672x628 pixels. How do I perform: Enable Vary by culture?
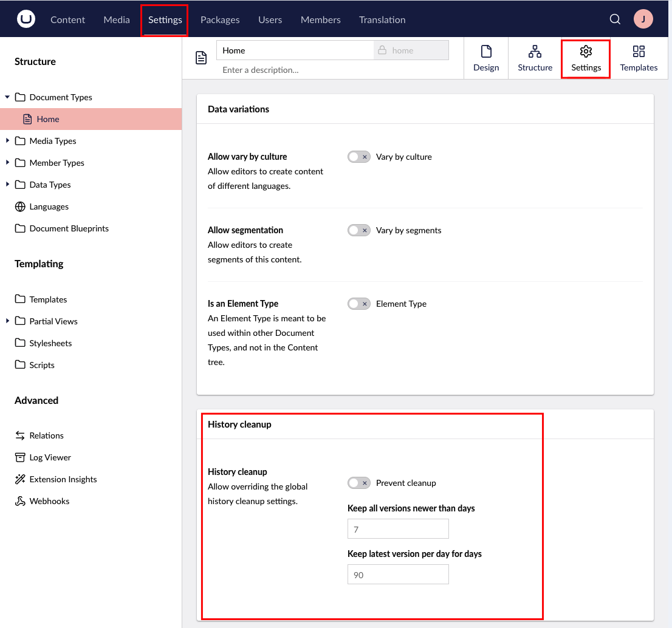358,157
